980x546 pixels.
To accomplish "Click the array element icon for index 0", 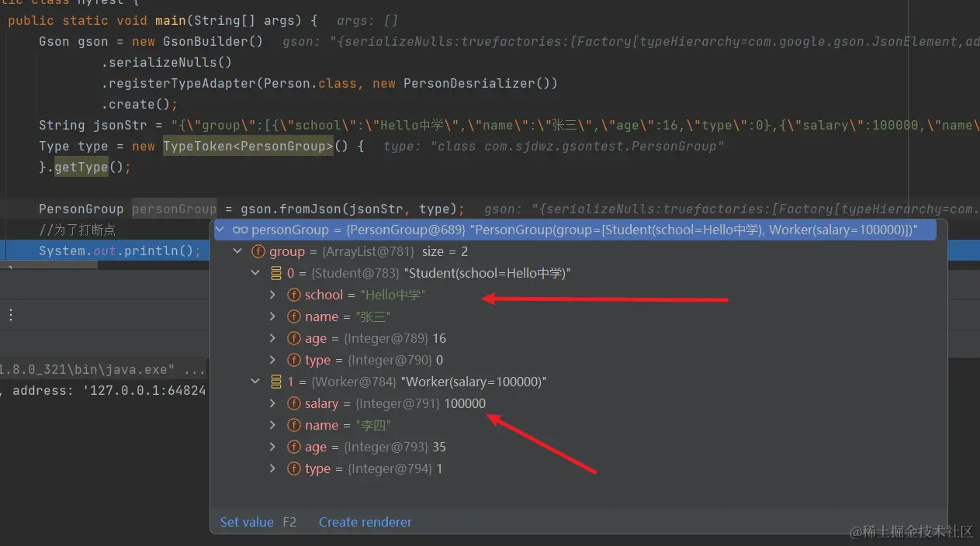I will click(x=275, y=273).
